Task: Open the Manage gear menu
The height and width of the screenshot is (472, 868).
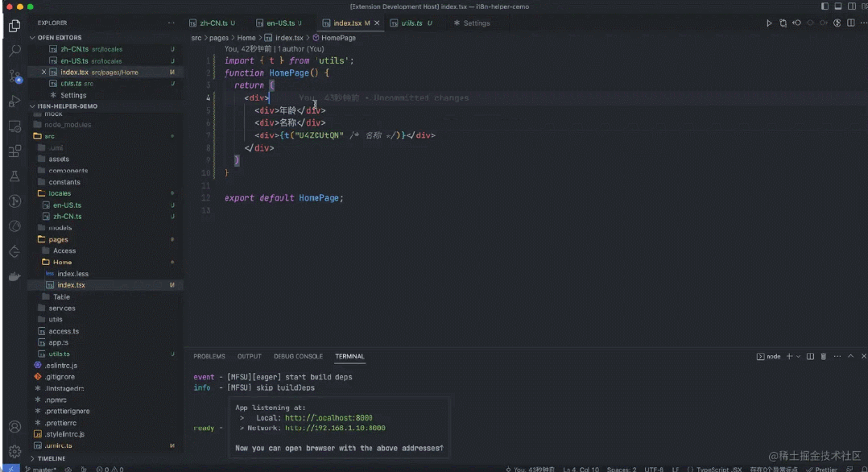Action: (15, 451)
